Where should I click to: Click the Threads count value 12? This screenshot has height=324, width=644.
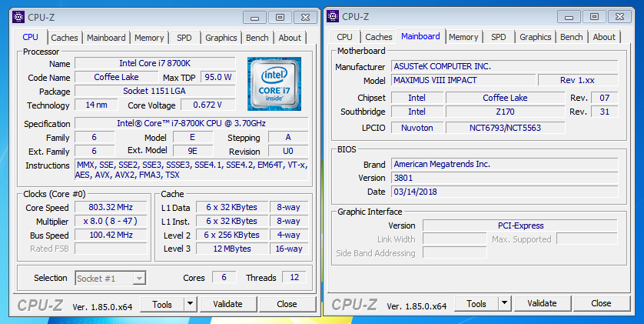(x=294, y=278)
